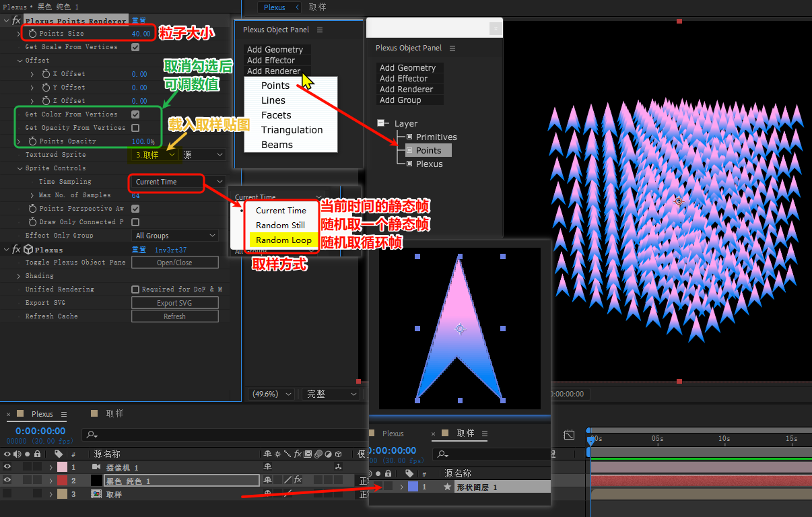Collapse the Layer tree node
The height and width of the screenshot is (517, 812).
[x=382, y=123]
